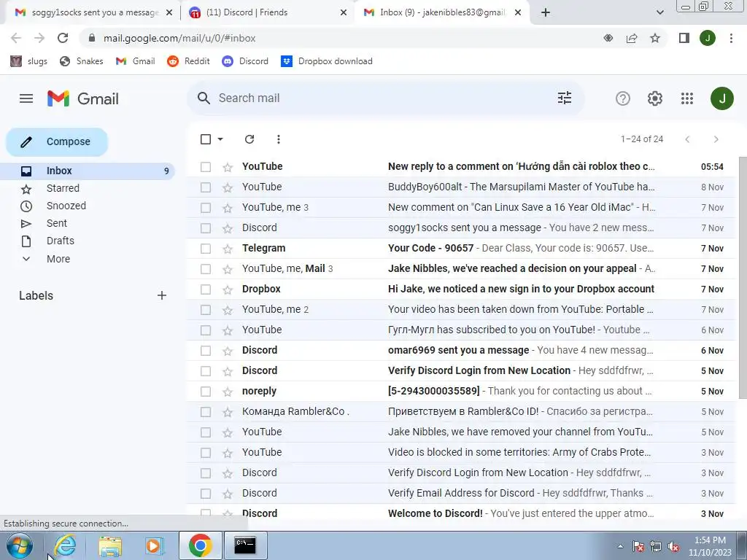747x560 pixels.
Task: Open command prompt window in taskbar
Action: tap(245, 545)
